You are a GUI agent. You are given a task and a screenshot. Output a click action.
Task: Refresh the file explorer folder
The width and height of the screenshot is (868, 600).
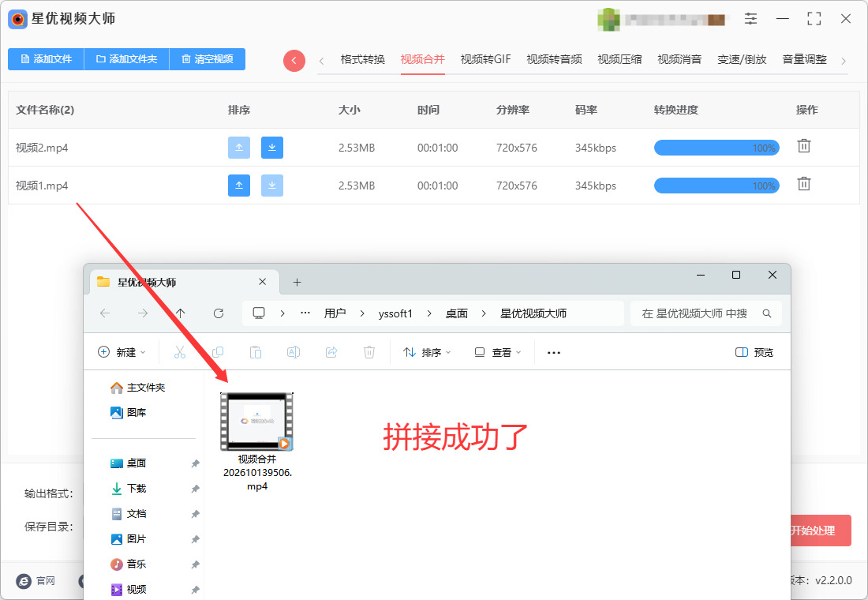pos(219,313)
